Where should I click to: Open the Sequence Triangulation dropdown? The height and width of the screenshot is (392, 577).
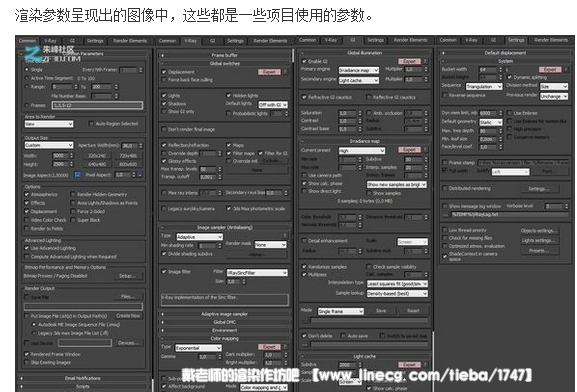[x=484, y=86]
